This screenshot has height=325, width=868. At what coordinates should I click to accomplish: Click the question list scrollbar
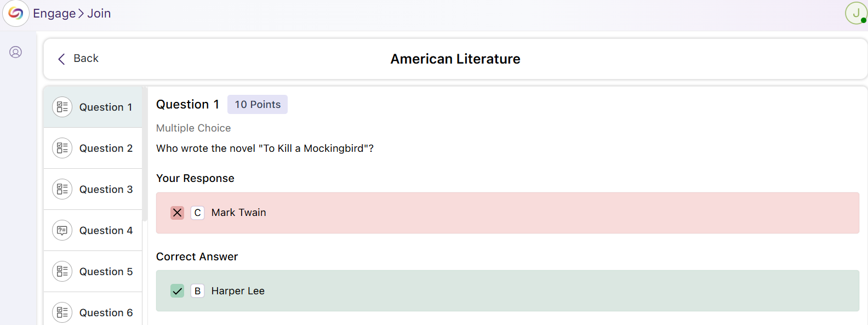pos(145,153)
